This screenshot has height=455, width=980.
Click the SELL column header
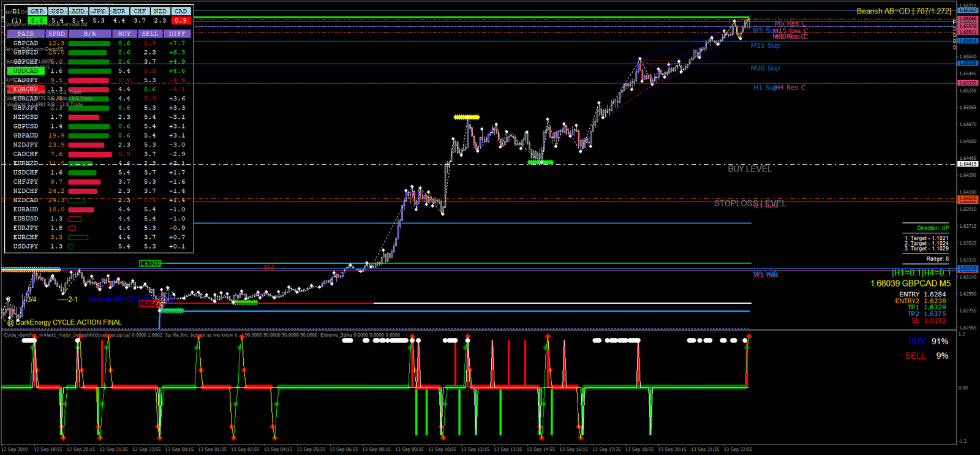[x=150, y=34]
